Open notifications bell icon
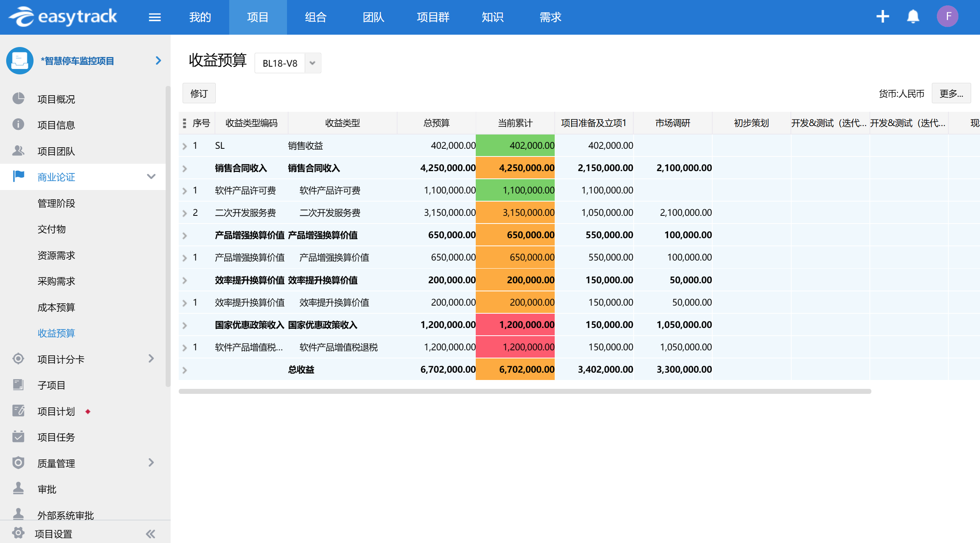Image resolution: width=980 pixels, height=543 pixels. point(913,17)
